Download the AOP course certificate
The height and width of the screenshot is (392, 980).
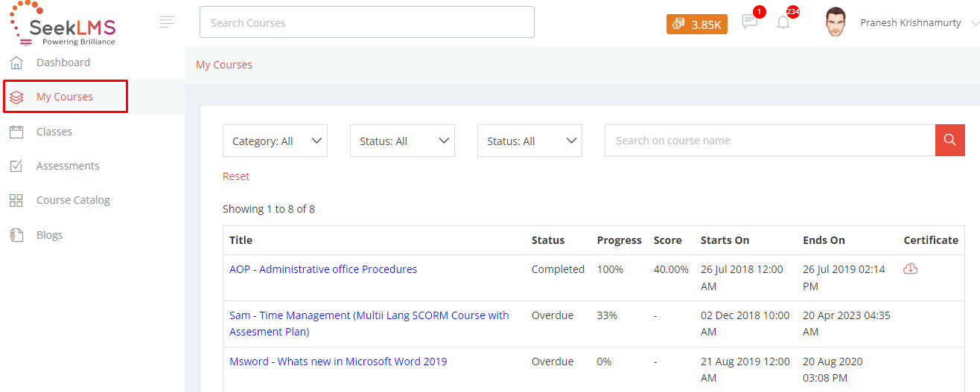tap(910, 269)
